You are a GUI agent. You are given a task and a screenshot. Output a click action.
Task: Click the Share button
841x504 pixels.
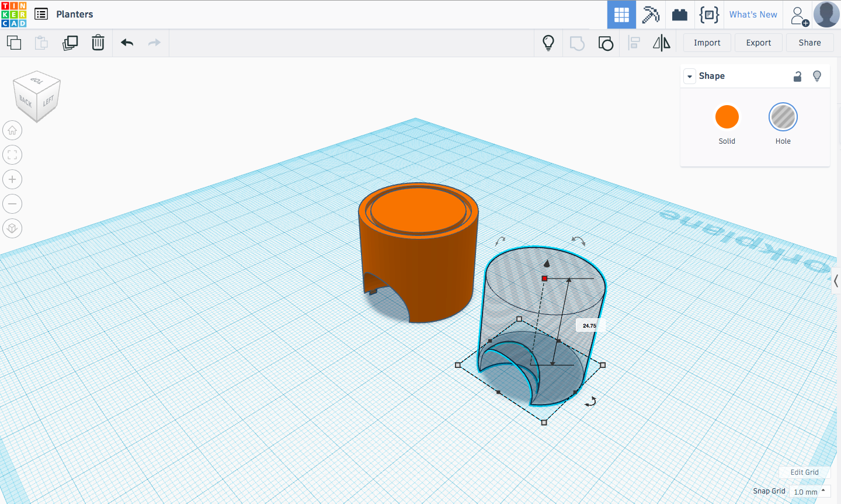[810, 43]
